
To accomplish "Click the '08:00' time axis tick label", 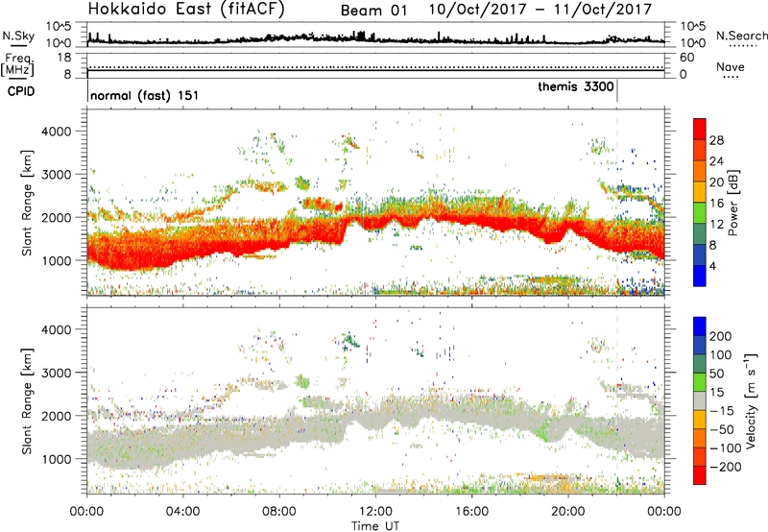I will 279,512.
